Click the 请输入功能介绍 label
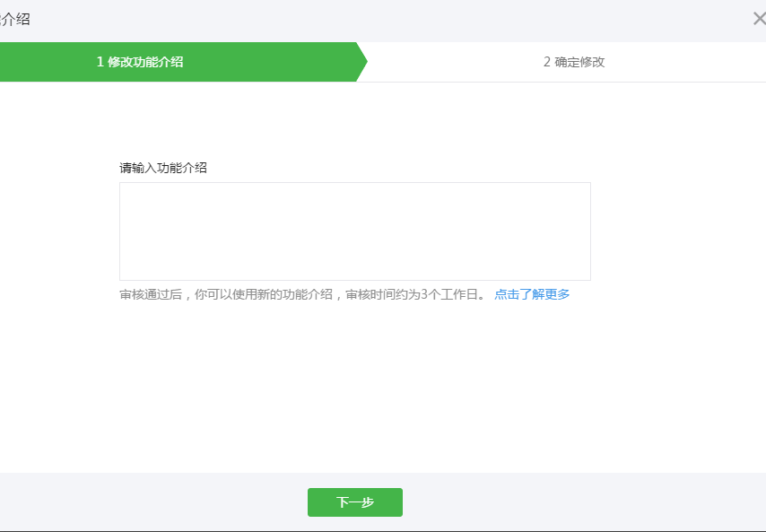Screen dimensions: 766x532 tap(163, 169)
